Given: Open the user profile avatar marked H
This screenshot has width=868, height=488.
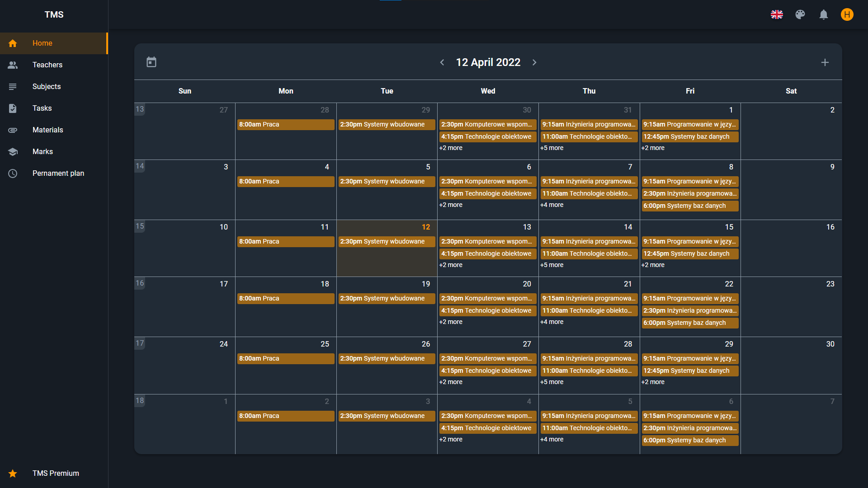Looking at the screenshot, I should 847,14.
